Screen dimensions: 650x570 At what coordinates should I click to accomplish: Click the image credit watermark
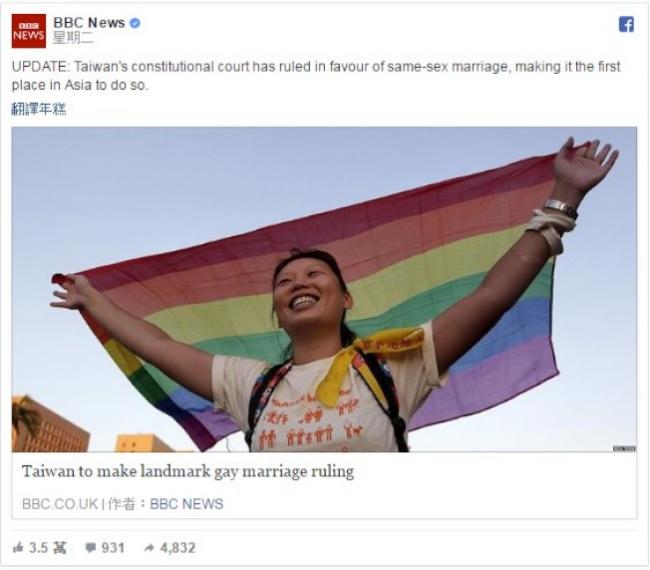point(624,449)
